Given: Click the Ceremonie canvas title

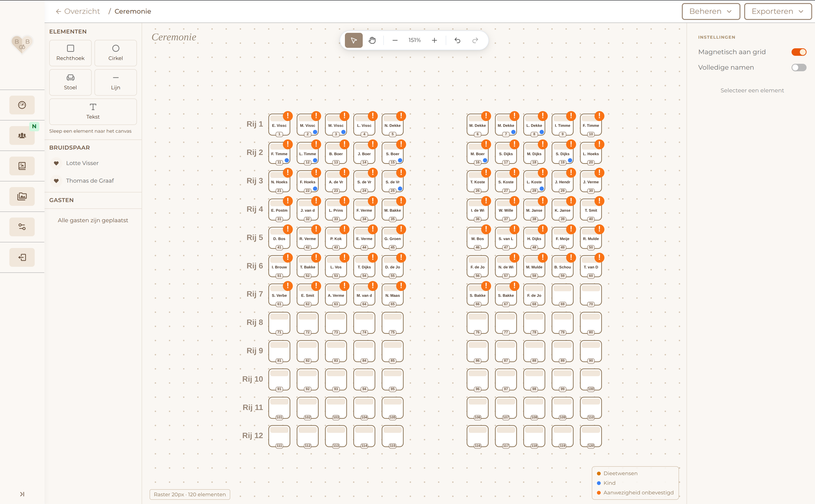Looking at the screenshot, I should coord(174,37).
